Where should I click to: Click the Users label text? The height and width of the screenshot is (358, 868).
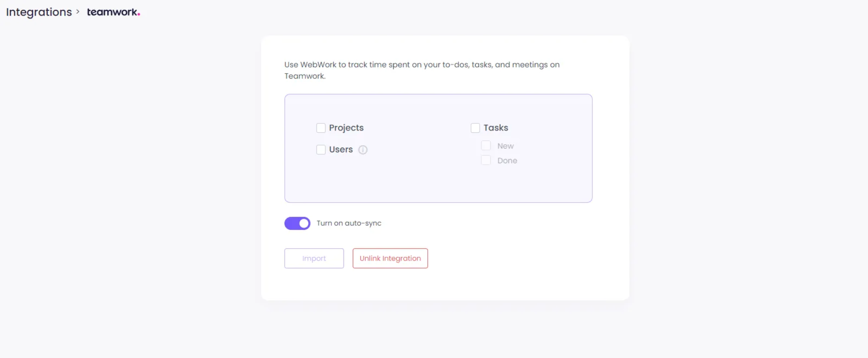(x=341, y=149)
